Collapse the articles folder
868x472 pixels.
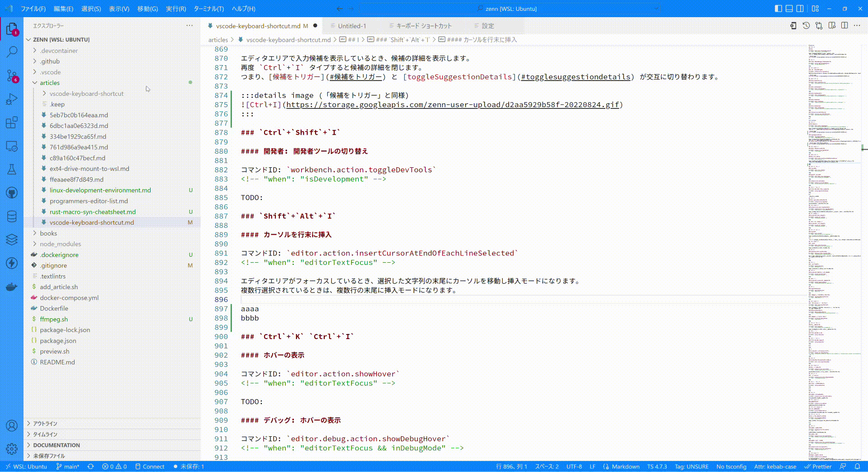[x=50, y=83]
